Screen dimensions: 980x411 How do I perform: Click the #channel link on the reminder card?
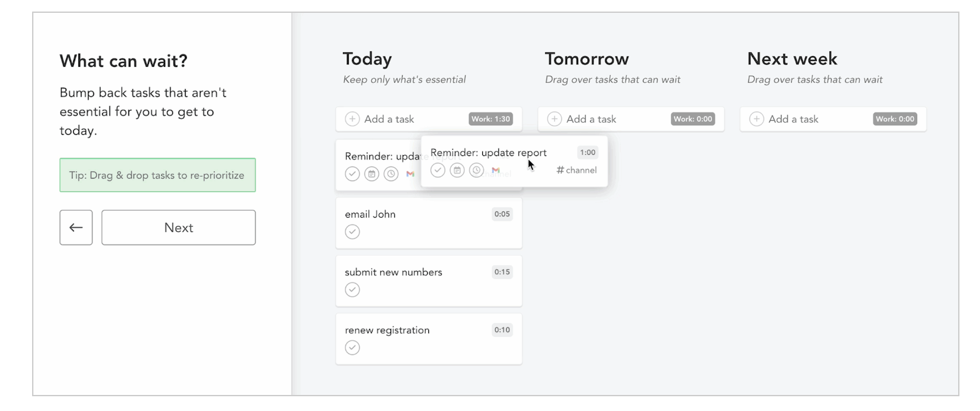point(576,170)
